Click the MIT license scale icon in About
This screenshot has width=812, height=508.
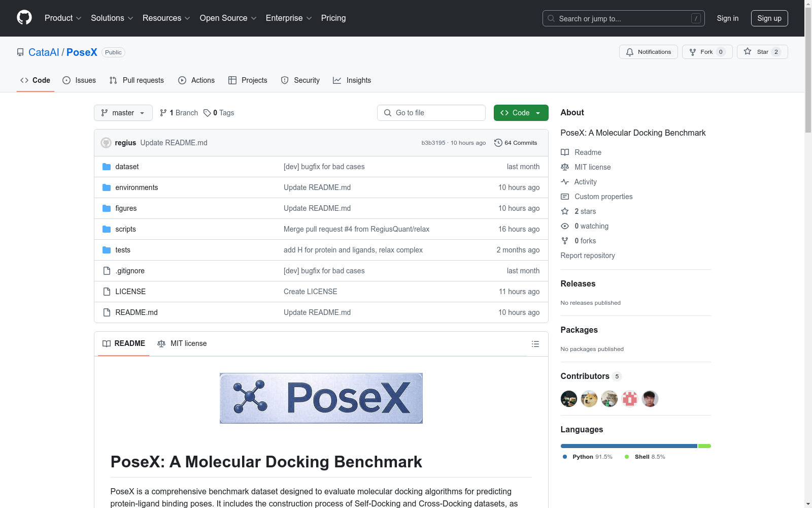(565, 167)
